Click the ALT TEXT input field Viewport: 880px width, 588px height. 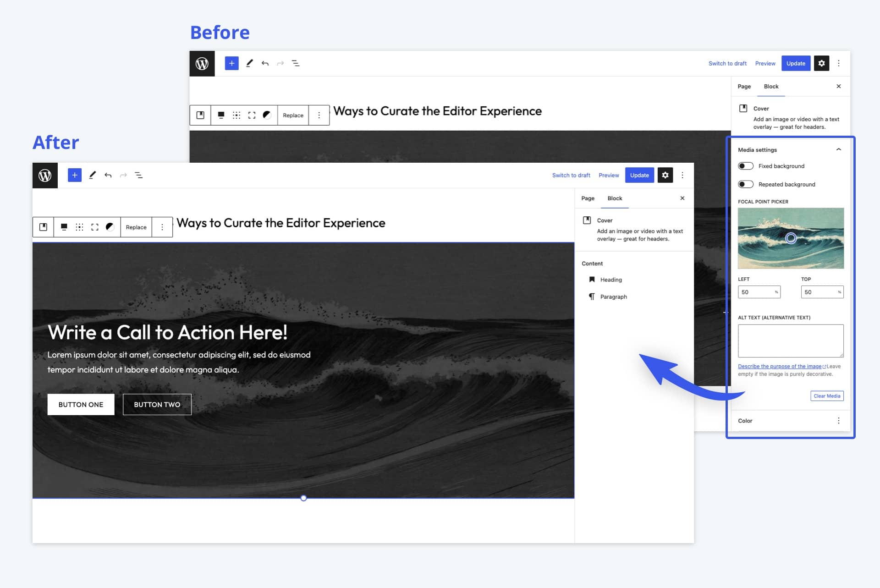pyautogui.click(x=791, y=341)
